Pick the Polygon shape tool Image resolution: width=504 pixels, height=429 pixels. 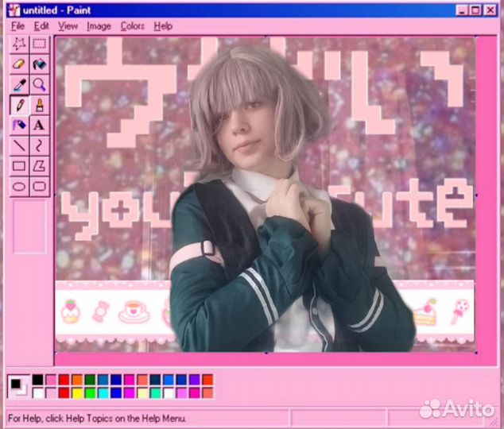(x=39, y=166)
